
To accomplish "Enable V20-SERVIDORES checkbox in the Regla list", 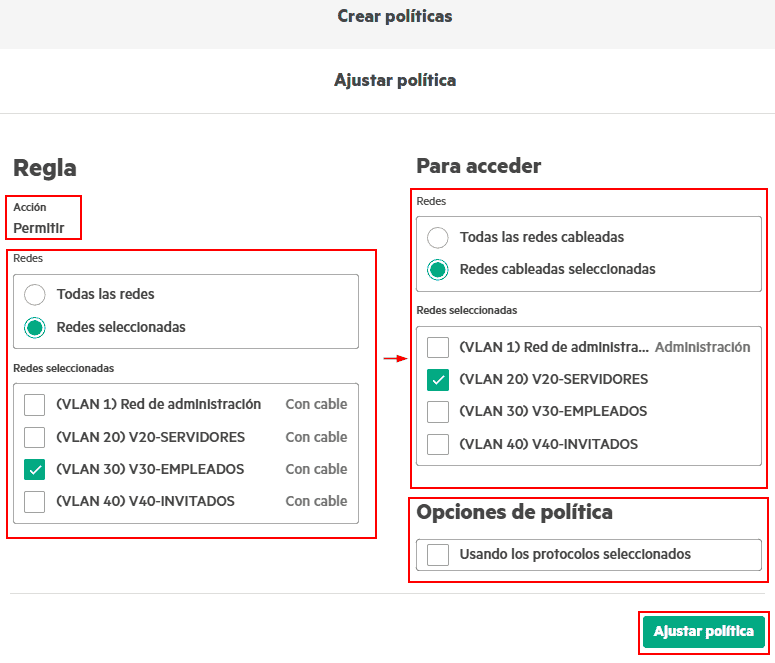I will pos(35,437).
